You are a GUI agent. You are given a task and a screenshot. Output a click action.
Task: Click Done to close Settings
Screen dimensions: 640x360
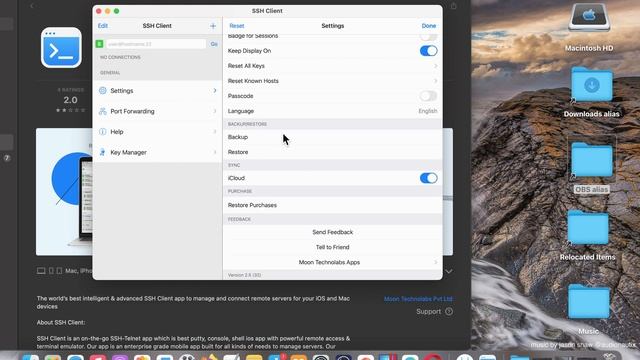coord(429,26)
